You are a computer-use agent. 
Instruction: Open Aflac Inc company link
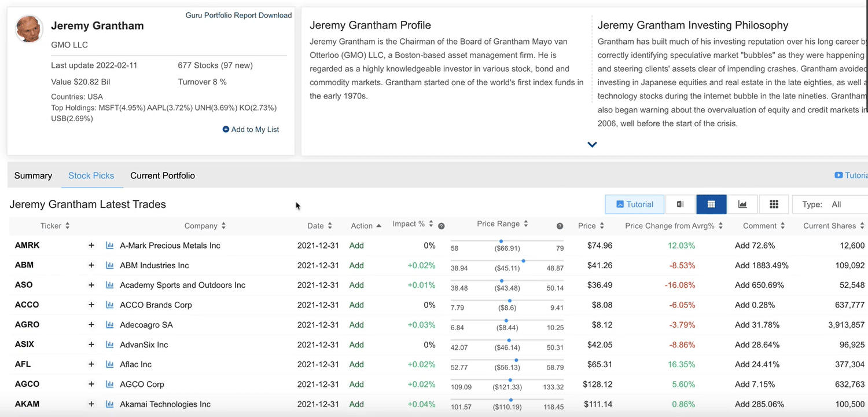(135, 364)
